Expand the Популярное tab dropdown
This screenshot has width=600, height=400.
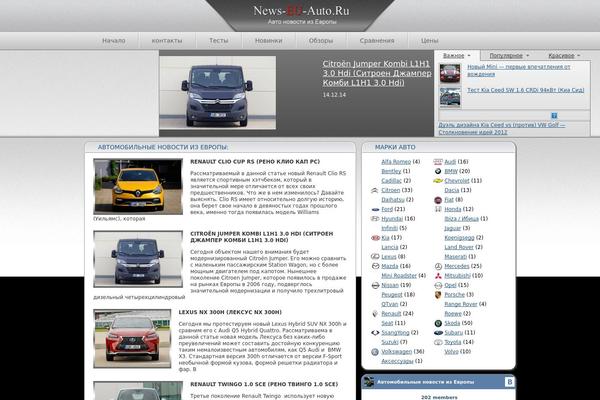pos(528,56)
